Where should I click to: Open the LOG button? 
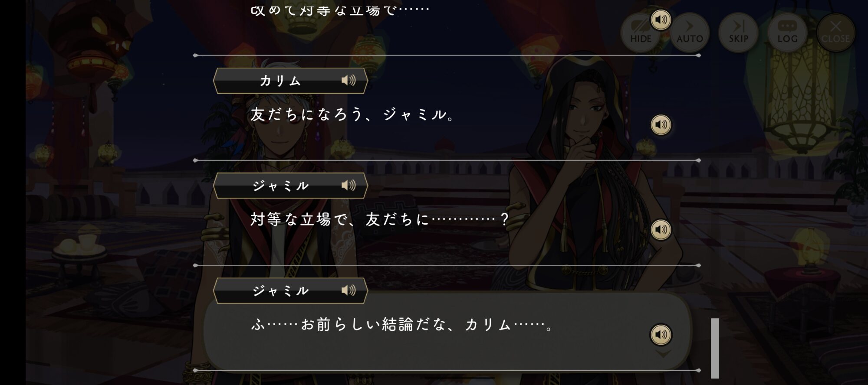tap(787, 33)
